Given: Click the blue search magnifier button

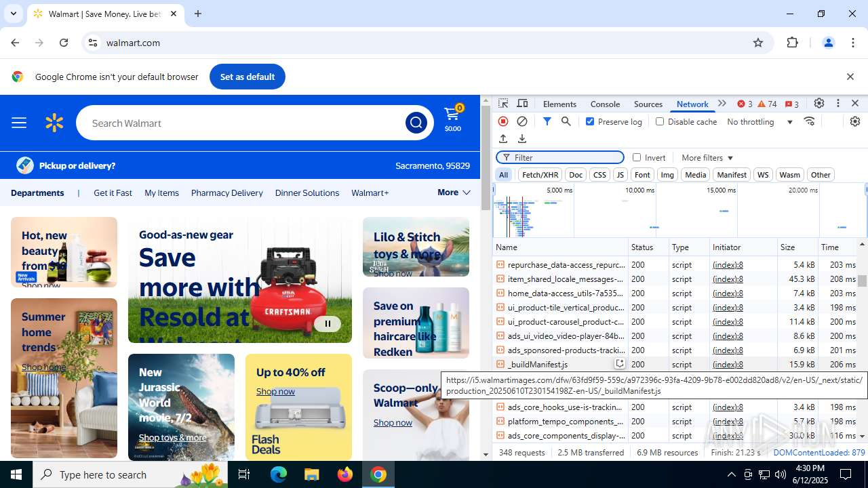Looking at the screenshot, I should pyautogui.click(x=416, y=123).
